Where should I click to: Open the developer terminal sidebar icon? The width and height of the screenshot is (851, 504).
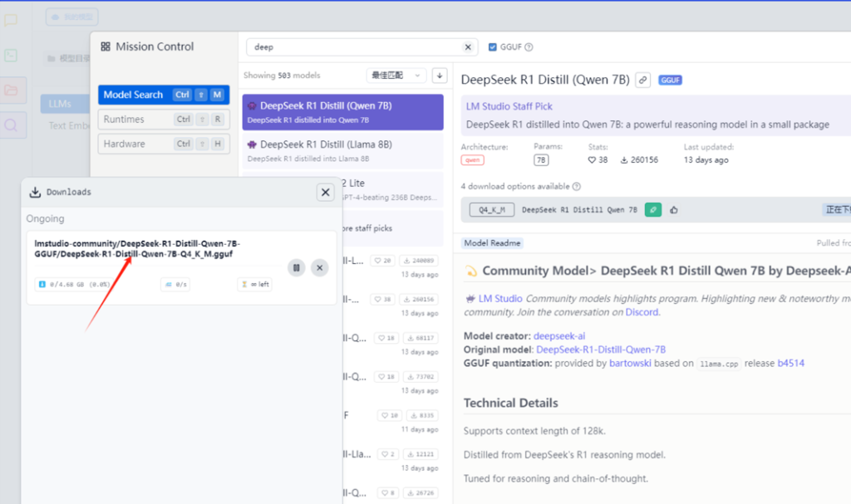click(11, 56)
